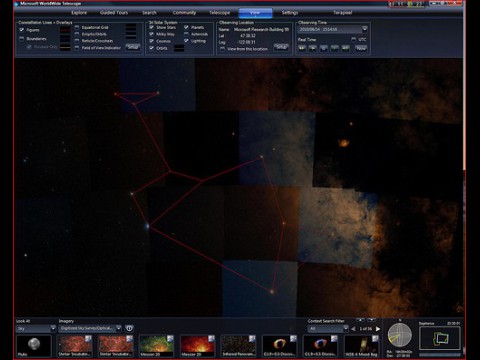Select the W38: A Mixed Bag thumbnail
Image resolution: width=480 pixels, height=360 pixels.
coord(361,346)
